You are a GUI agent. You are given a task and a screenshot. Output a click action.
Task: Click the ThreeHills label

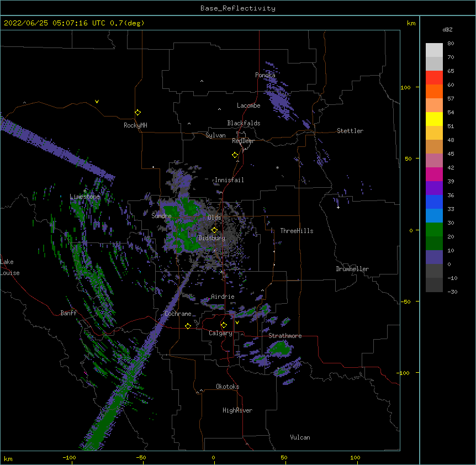pyautogui.click(x=297, y=231)
